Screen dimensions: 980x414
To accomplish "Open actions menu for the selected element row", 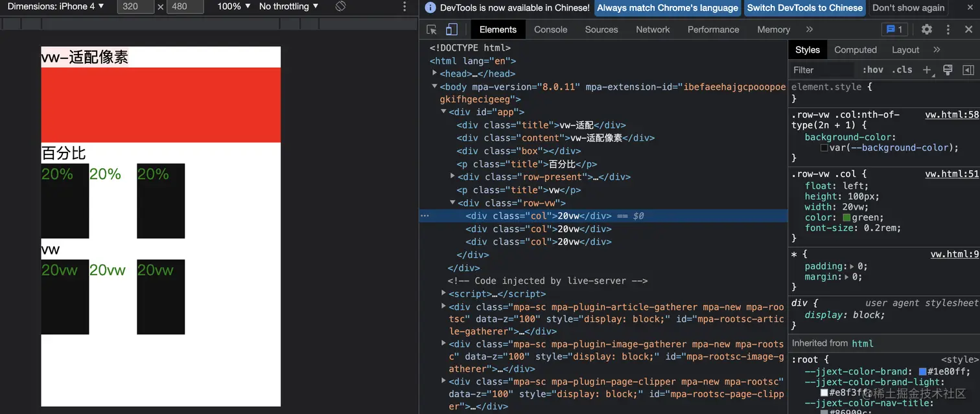I will pos(424,215).
